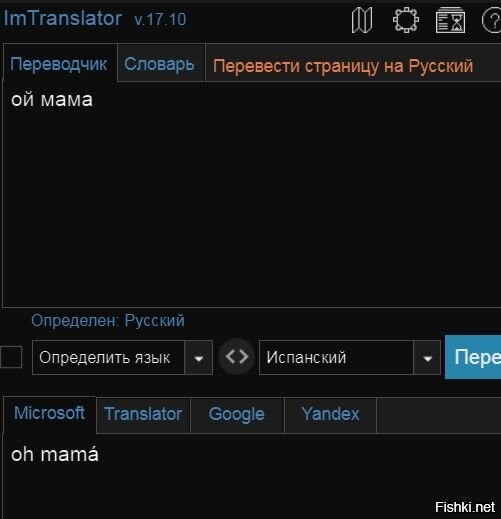Open the translation history icon
Viewport: 501px width, 519px height.
click(x=450, y=20)
